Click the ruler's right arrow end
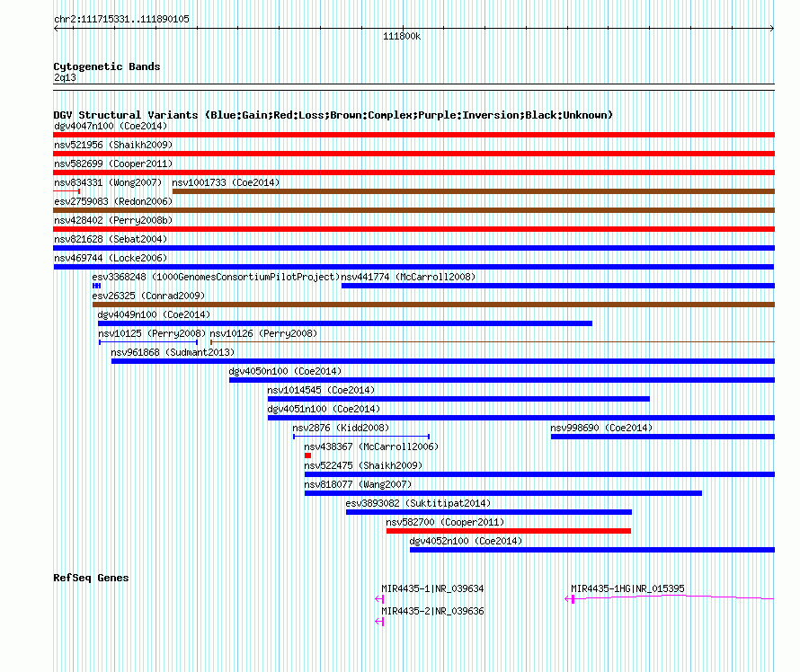800x672 pixels. point(772,29)
